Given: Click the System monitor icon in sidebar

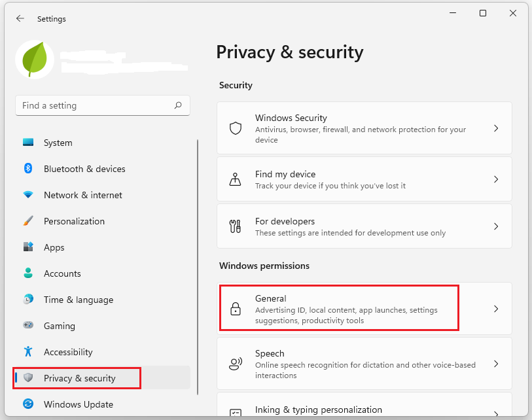Looking at the screenshot, I should point(28,142).
